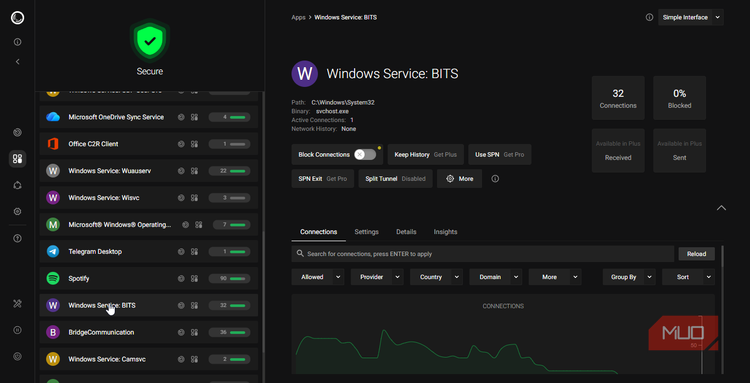The image size is (750, 383).
Task: Click the SPN Exit Get Pro button
Action: point(322,179)
